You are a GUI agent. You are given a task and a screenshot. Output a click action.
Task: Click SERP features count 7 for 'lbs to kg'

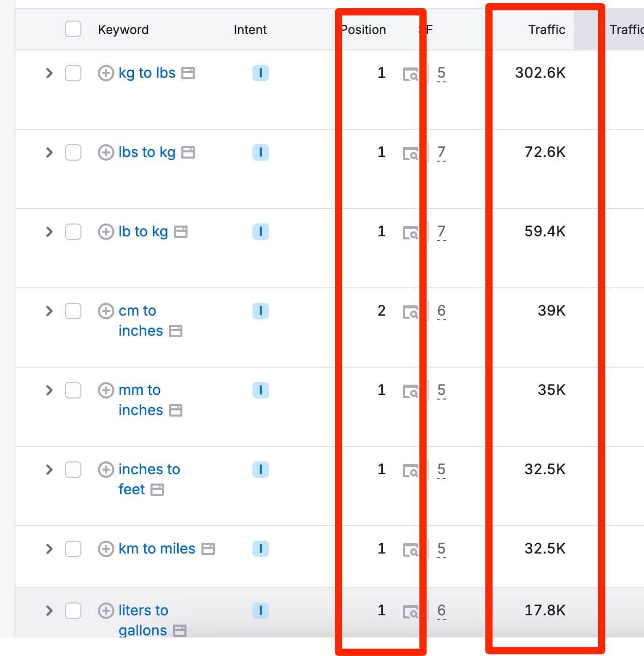(442, 153)
